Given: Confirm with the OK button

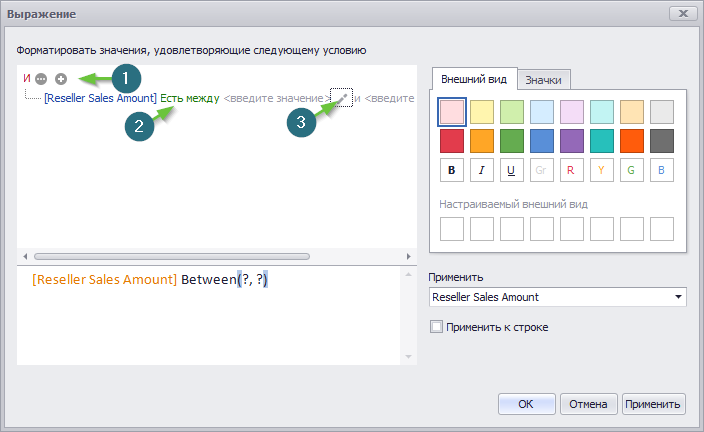Looking at the screenshot, I should pos(526,404).
